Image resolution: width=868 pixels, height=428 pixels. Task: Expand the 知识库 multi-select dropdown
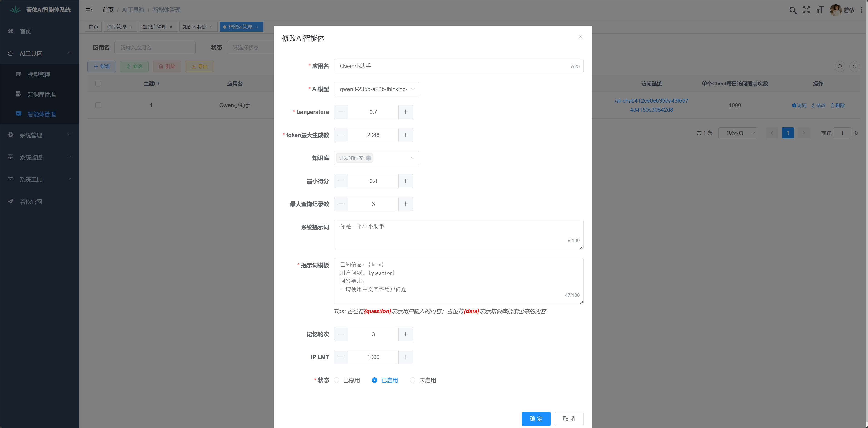click(412, 158)
